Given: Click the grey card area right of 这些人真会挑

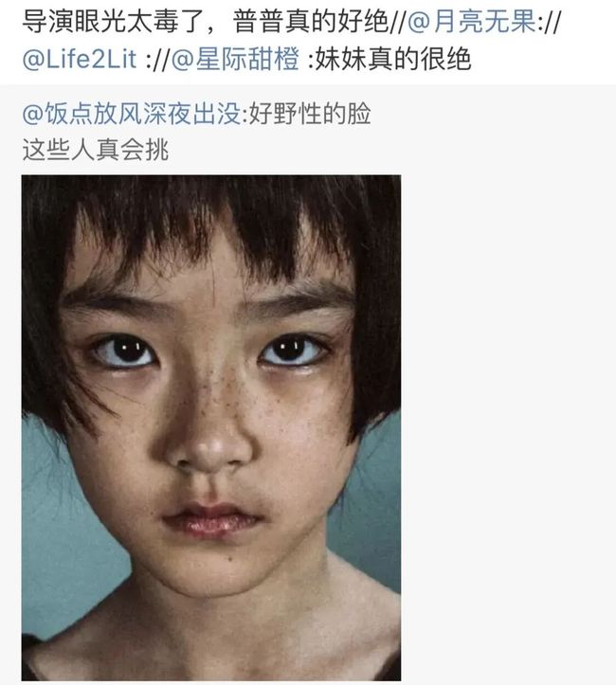Looking at the screenshot, I should pyautogui.click(x=391, y=150).
